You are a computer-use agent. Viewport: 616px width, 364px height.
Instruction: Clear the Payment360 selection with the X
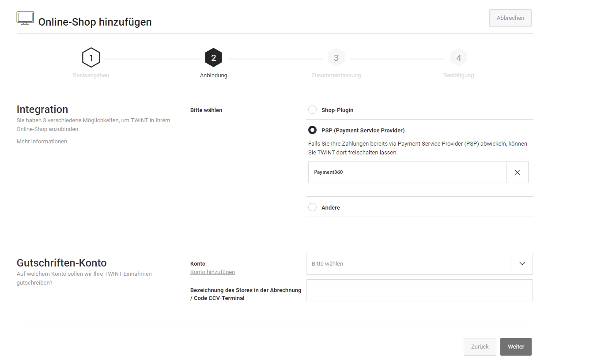pyautogui.click(x=517, y=173)
